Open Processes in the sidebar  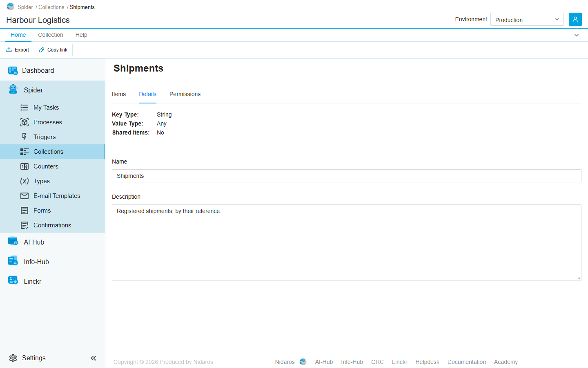coord(52,122)
